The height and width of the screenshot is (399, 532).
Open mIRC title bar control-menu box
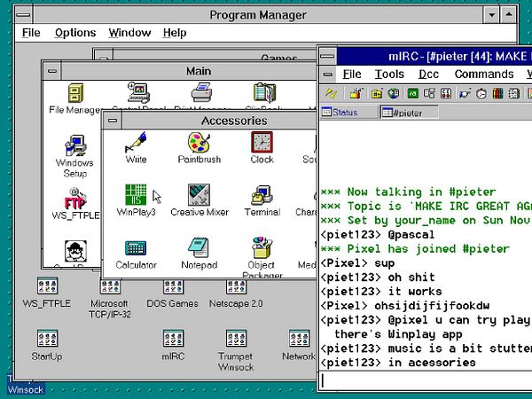click(x=327, y=56)
